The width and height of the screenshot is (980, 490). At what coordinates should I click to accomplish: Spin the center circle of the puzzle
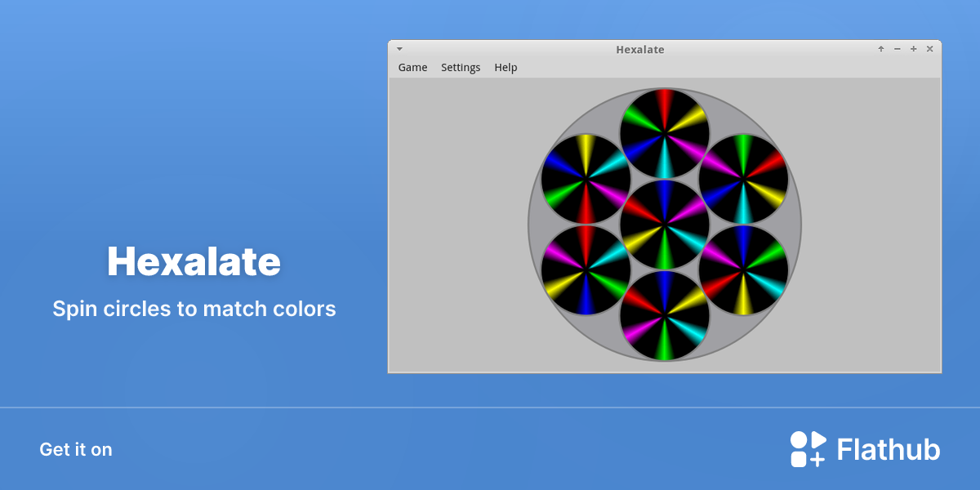point(665,225)
